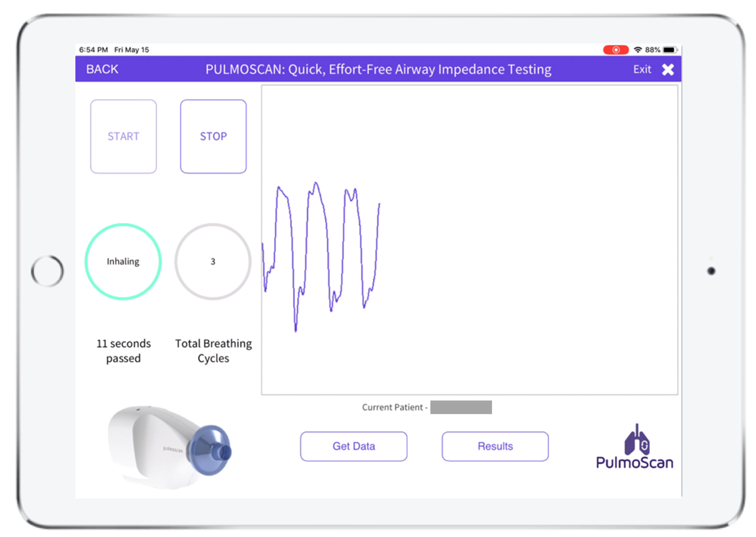Click the white X close icon
This screenshot has height=537, width=756.
(668, 70)
